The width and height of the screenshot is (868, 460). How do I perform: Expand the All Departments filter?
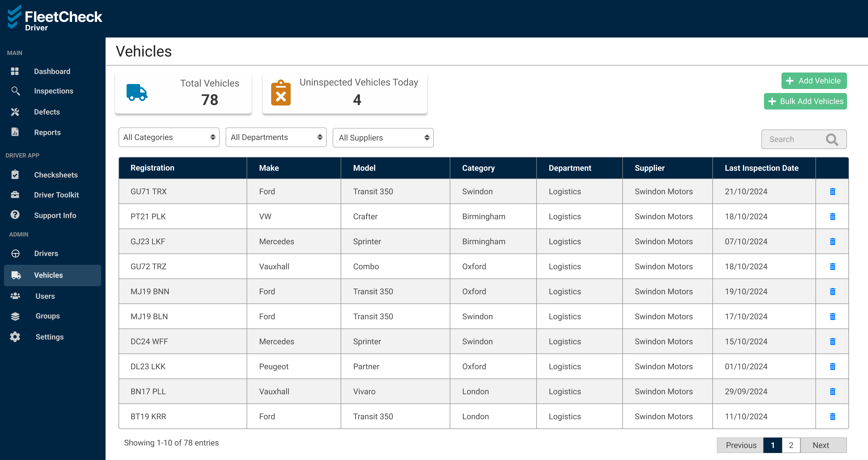point(276,137)
